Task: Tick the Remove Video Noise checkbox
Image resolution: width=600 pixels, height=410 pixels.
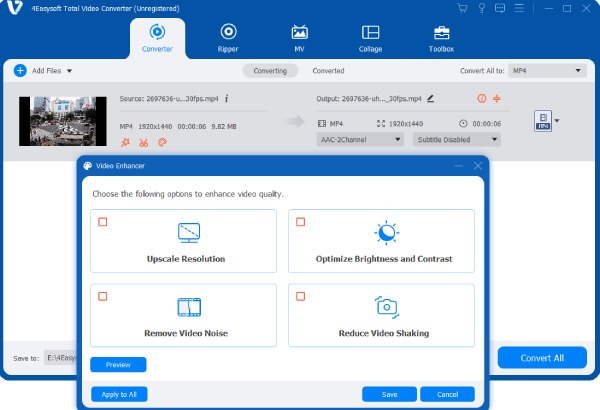Action: click(x=102, y=296)
